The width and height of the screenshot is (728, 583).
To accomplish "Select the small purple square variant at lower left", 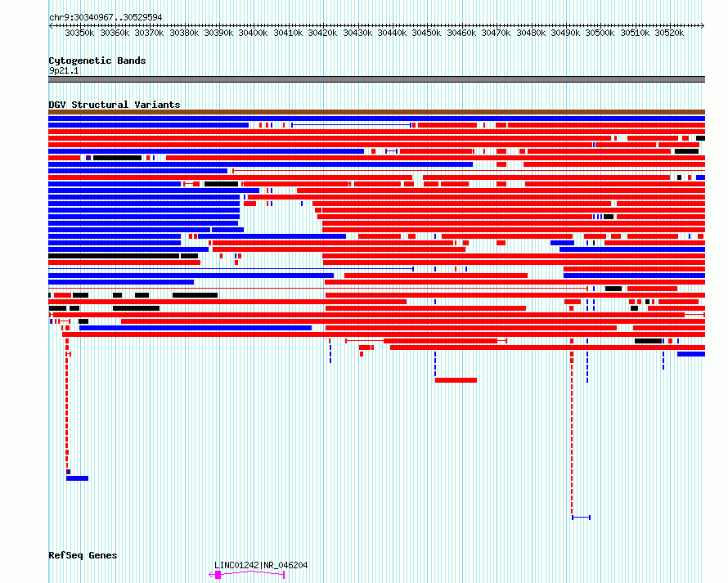I will (x=68, y=472).
